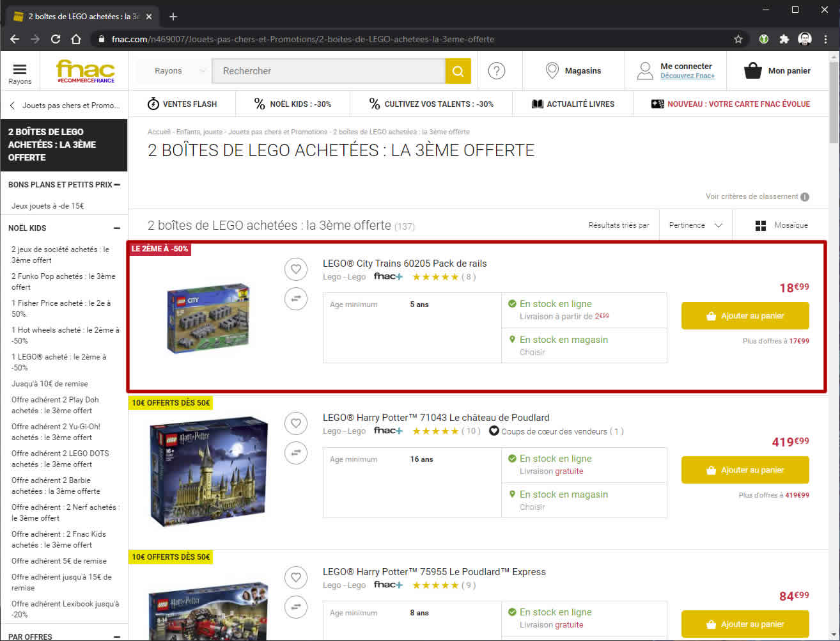Open a new browser tab with plus
The width and height of the screenshot is (840, 641).
pos(173,17)
